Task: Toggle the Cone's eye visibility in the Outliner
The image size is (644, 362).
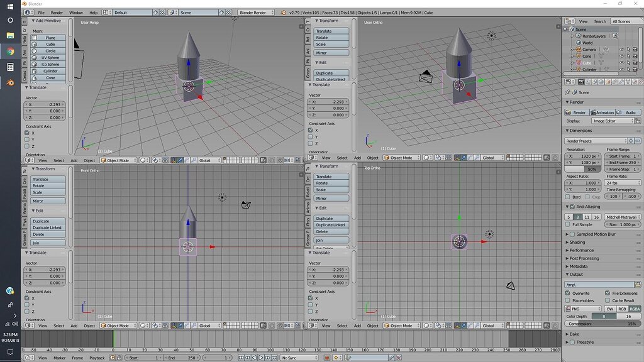Action: pyautogui.click(x=622, y=57)
